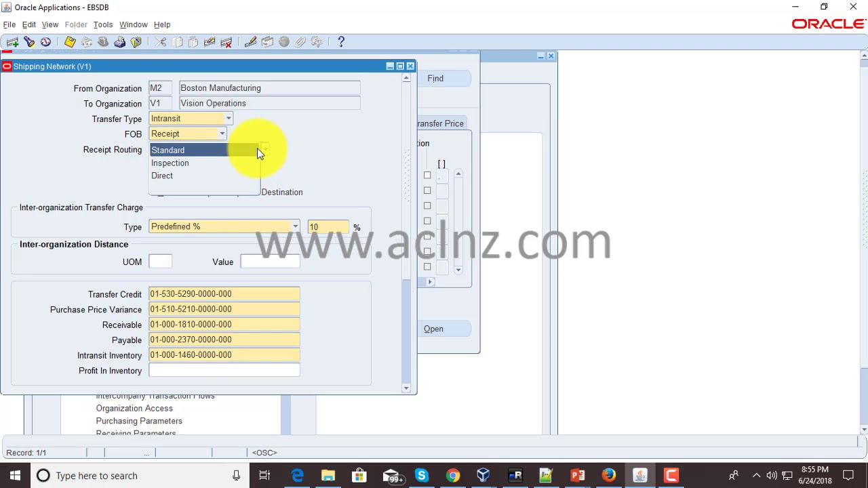
Task: Click the Find button in back window
Action: coord(444,79)
